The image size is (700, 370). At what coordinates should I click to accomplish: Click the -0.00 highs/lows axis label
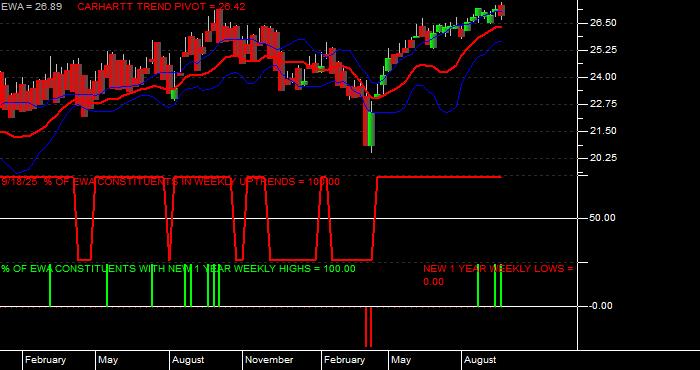601,306
